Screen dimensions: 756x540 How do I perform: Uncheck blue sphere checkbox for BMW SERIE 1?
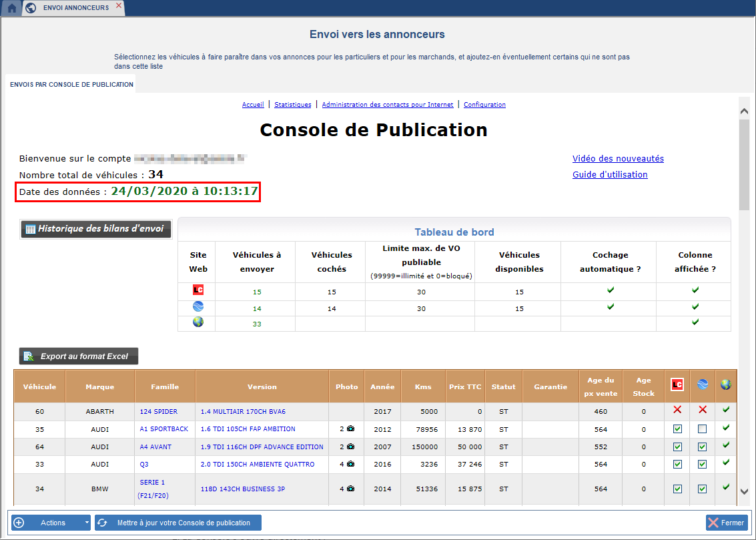703,489
